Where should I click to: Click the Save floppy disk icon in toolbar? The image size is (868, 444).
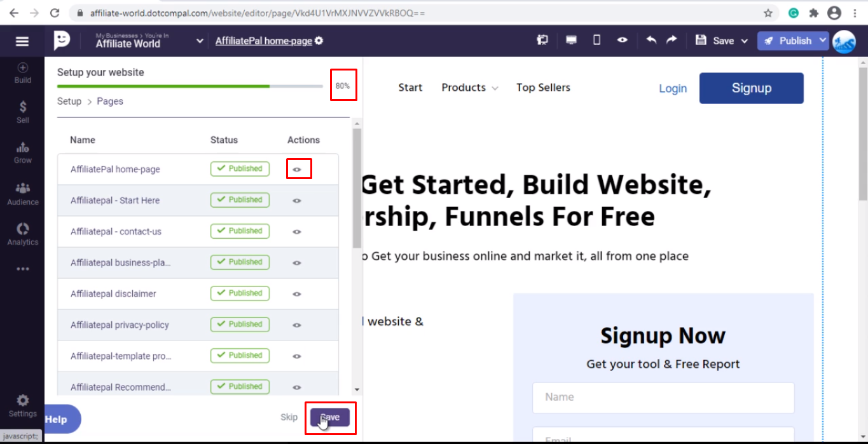click(x=701, y=41)
